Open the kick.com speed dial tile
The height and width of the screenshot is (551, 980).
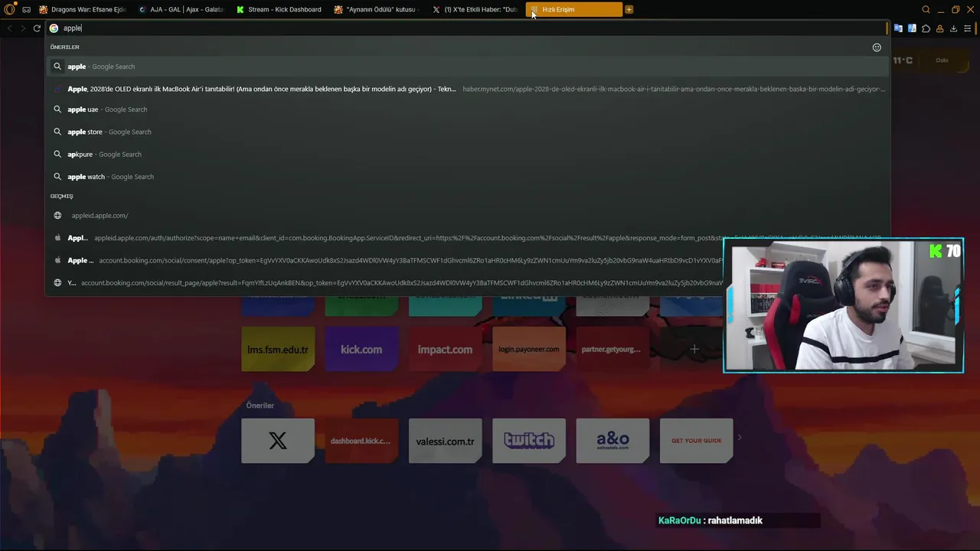pos(361,349)
